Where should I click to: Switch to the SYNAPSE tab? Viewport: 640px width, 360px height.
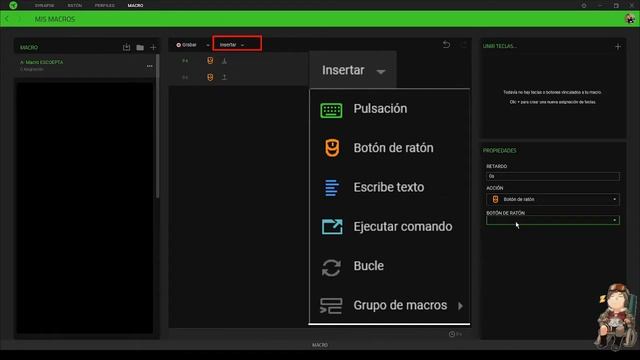pos(44,6)
